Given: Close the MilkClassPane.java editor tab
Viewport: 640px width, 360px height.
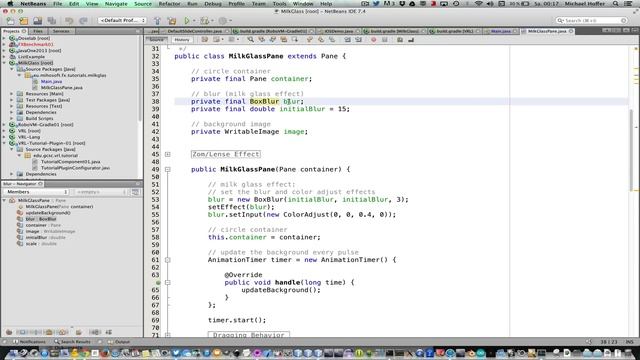Looking at the screenshot, I should [x=571, y=31].
